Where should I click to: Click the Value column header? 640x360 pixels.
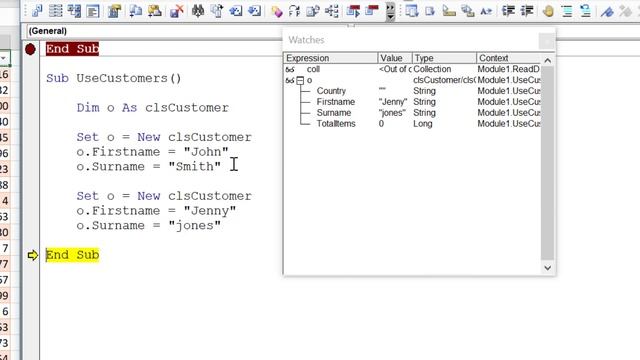395,58
